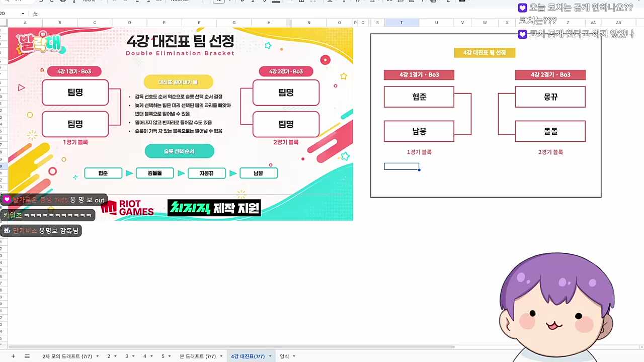
Task: Click the fill handle of the selected cell
Action: pyautogui.click(x=419, y=170)
